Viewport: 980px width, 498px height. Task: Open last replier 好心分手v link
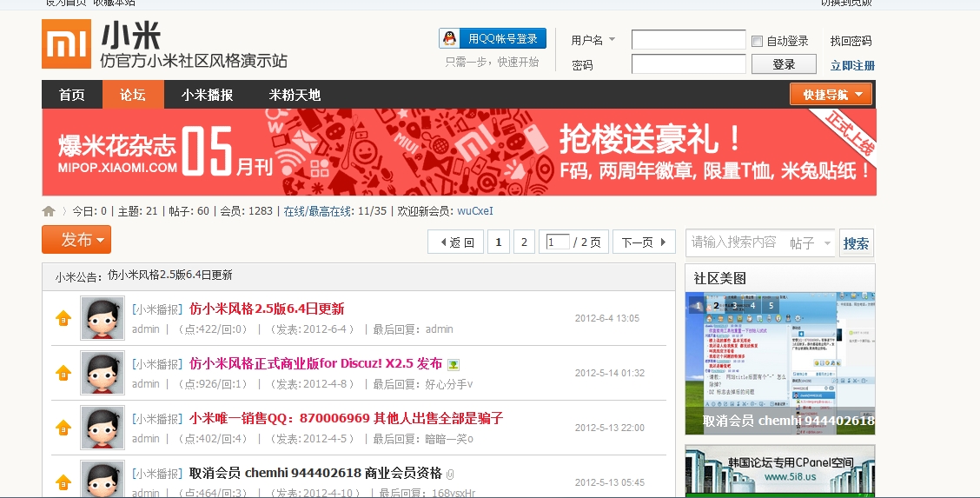coord(449,384)
